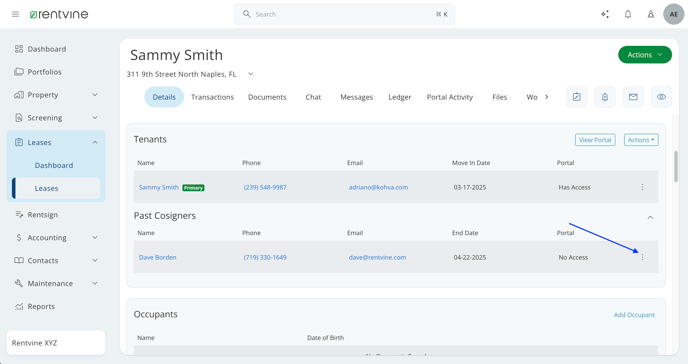Image resolution: width=688 pixels, height=364 pixels.
Task: Collapse the Past Cosigners section
Action: tap(650, 218)
